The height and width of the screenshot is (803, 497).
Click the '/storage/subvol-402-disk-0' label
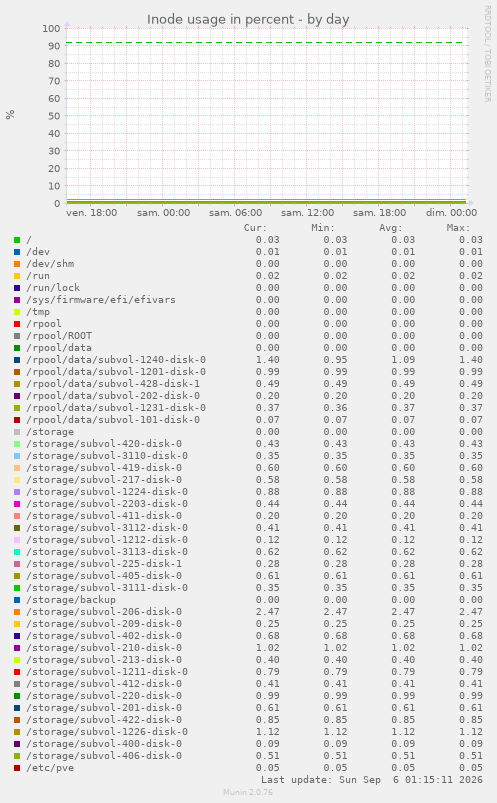tap(104, 636)
